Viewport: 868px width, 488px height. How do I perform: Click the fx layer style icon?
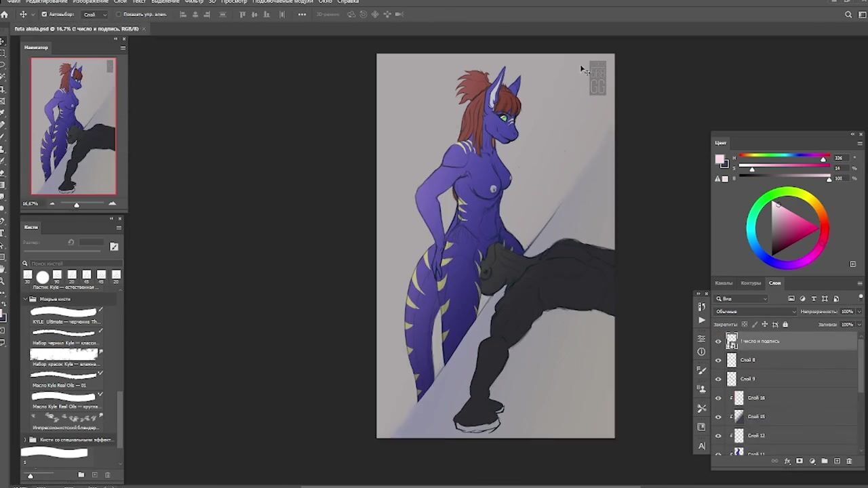(x=787, y=462)
